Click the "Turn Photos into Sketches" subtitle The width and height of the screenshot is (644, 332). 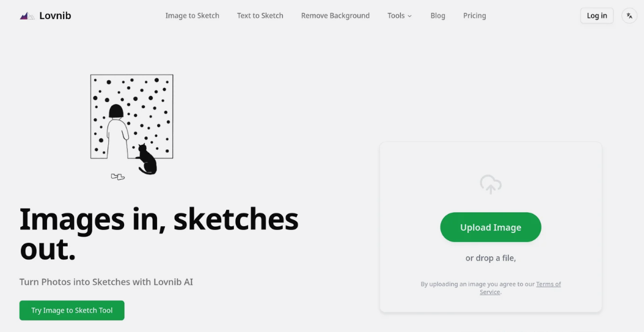106,282
